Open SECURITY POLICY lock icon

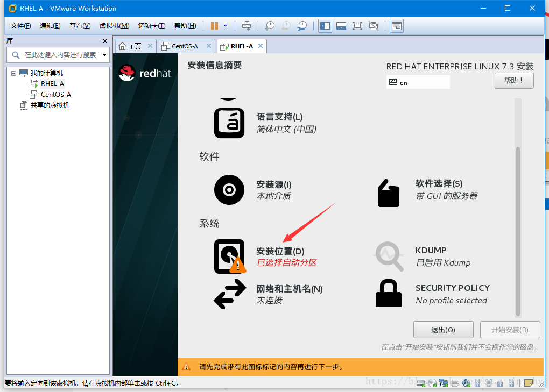(389, 293)
